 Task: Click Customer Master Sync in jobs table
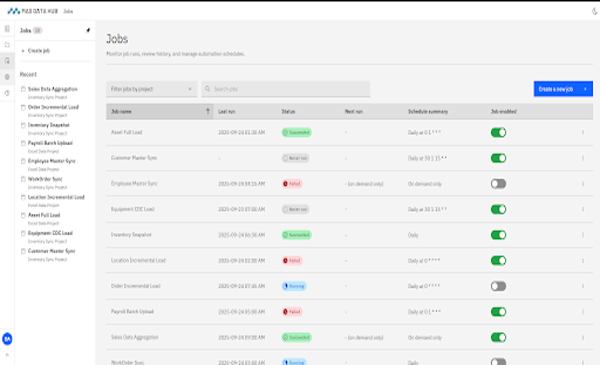134,158
